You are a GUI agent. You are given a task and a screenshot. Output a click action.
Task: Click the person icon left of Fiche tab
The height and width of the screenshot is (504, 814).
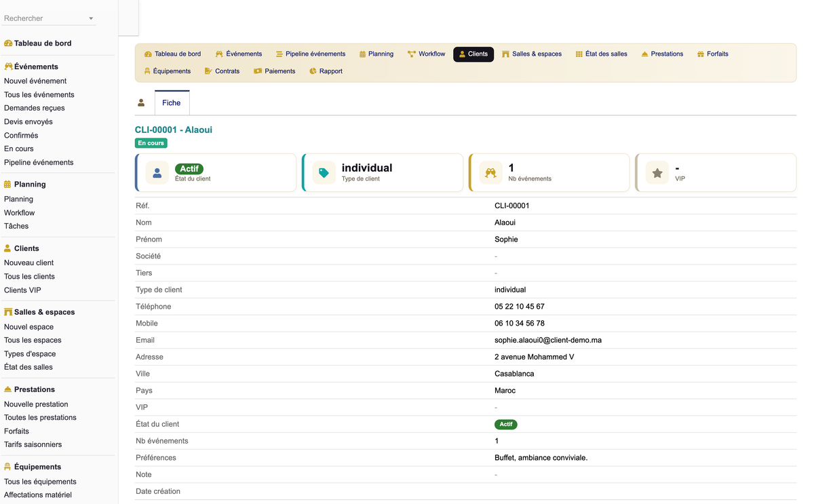[141, 103]
